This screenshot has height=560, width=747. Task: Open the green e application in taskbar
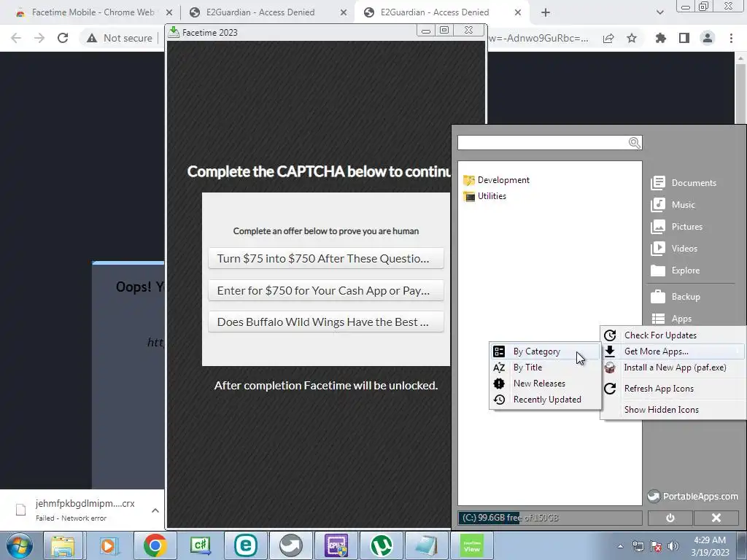[x=245, y=545]
